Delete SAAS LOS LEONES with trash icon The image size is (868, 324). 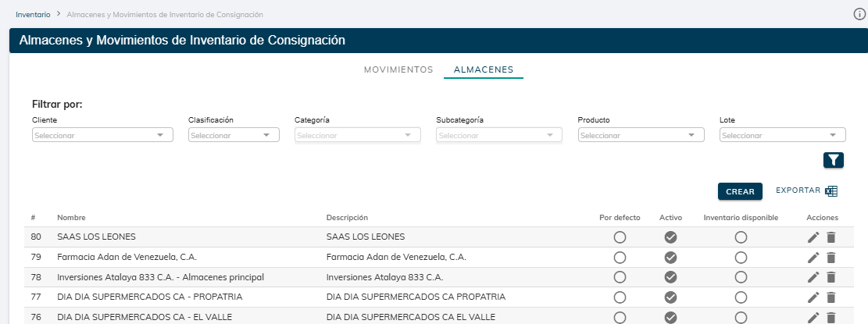pyautogui.click(x=830, y=237)
